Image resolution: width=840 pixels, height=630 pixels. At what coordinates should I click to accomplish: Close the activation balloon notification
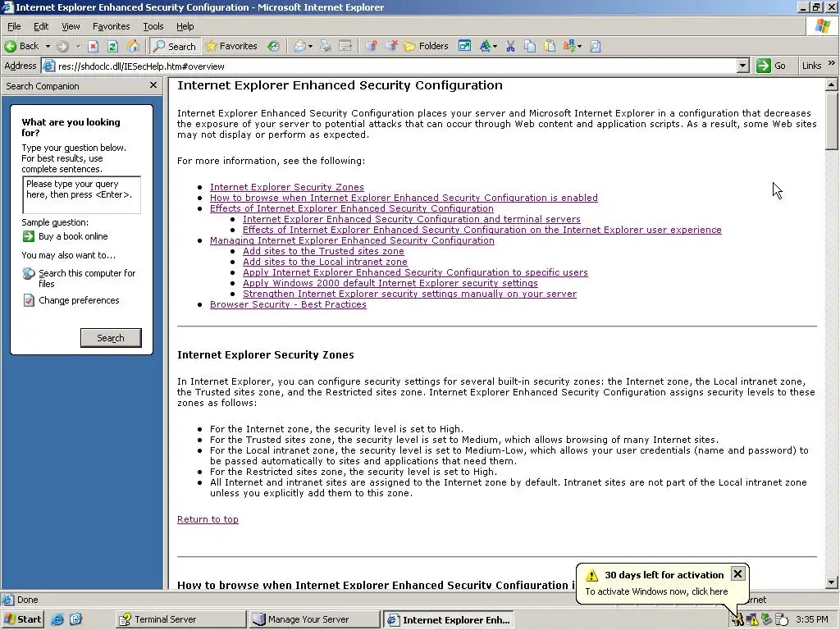pyautogui.click(x=737, y=573)
